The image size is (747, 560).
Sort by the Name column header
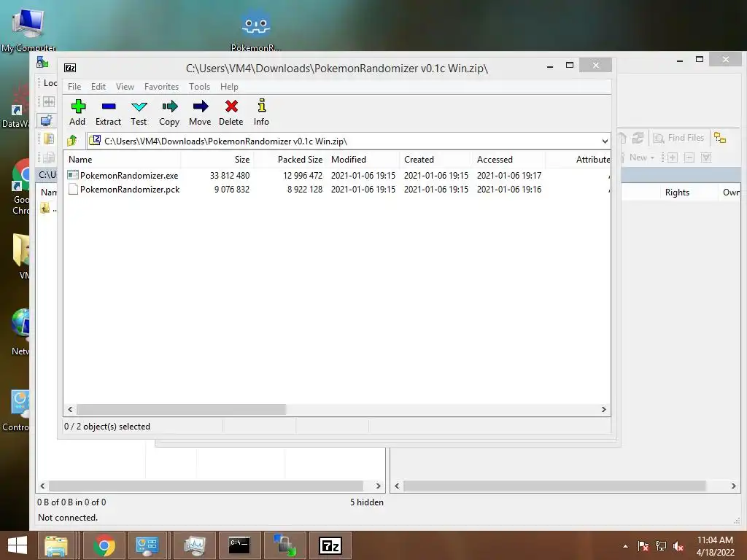click(x=122, y=160)
